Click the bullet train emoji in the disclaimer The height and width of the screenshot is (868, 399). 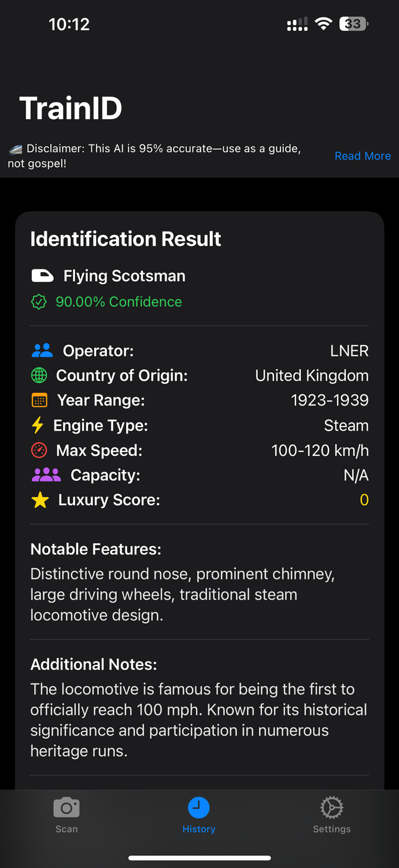(16, 148)
